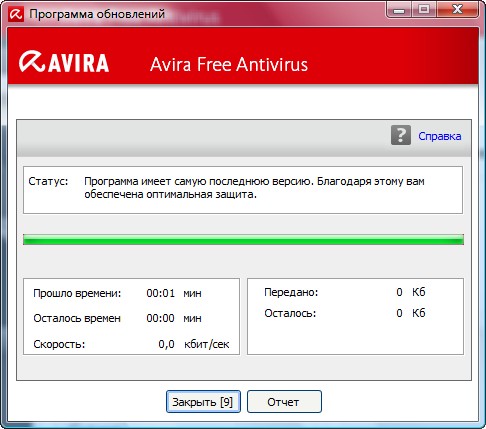The width and height of the screenshot is (486, 429).
Task: Click the Осталось: label in the right panel
Action: pyautogui.click(x=290, y=313)
